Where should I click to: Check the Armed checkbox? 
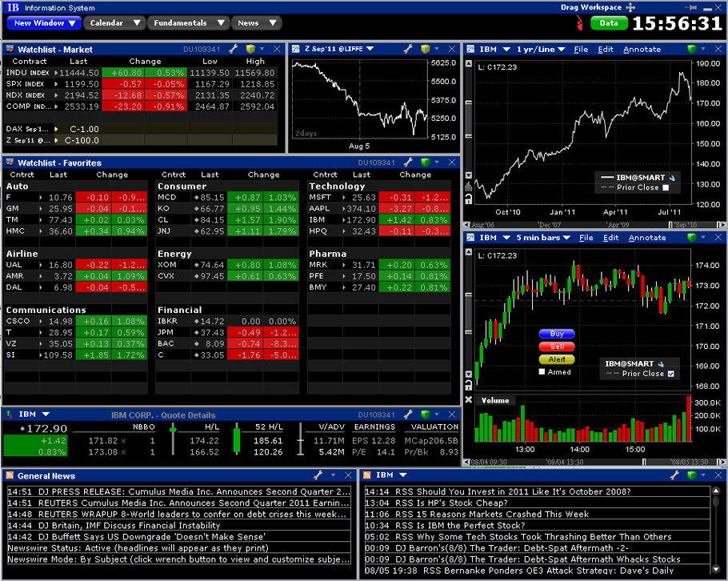pos(542,371)
